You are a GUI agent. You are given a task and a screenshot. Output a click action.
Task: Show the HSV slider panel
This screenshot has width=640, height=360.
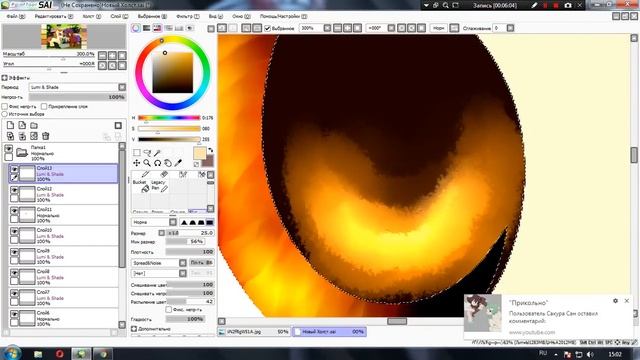coord(157,28)
